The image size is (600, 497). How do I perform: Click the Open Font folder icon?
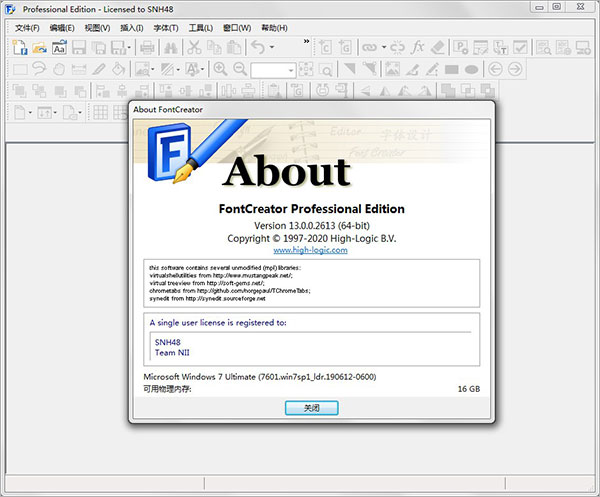click(39, 47)
